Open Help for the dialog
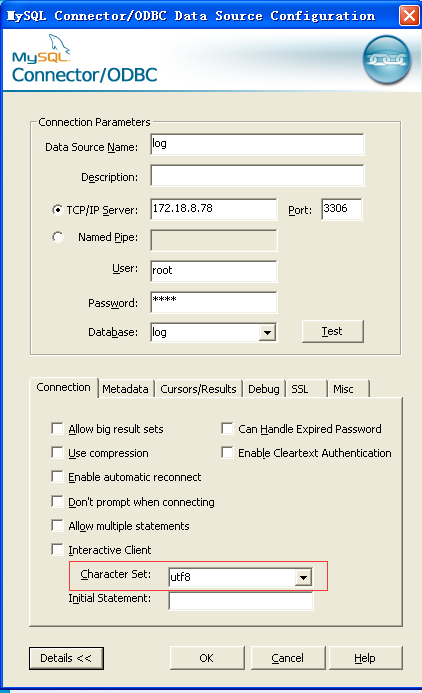The image size is (422, 693). [365, 658]
